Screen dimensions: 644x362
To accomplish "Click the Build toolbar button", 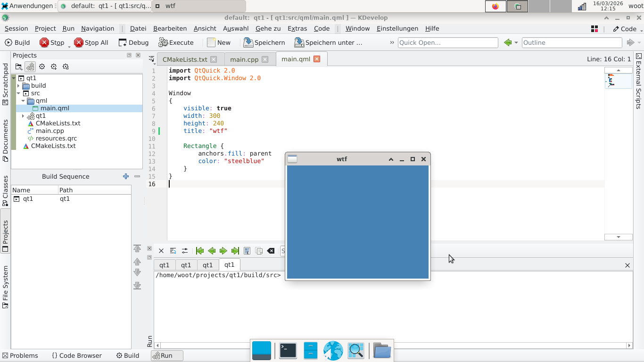I will pyautogui.click(x=17, y=42).
